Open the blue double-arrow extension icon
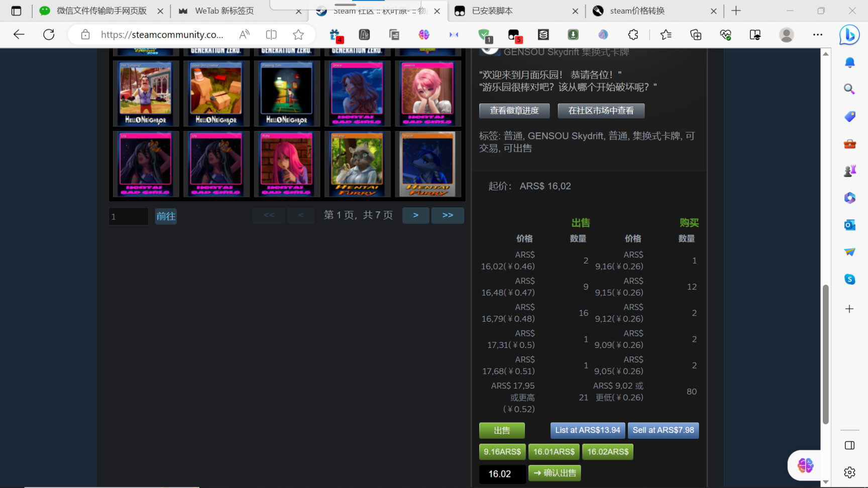 tap(454, 35)
